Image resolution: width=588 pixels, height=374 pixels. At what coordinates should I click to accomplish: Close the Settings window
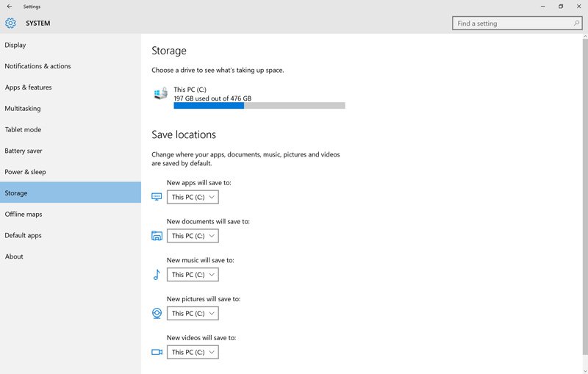point(578,7)
